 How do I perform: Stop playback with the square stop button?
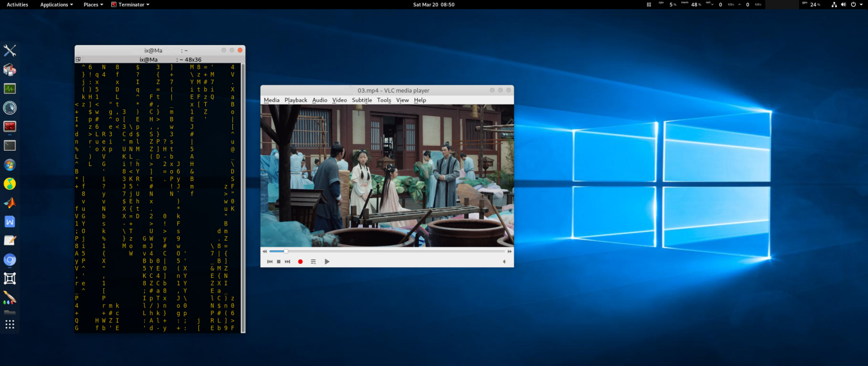tap(279, 262)
